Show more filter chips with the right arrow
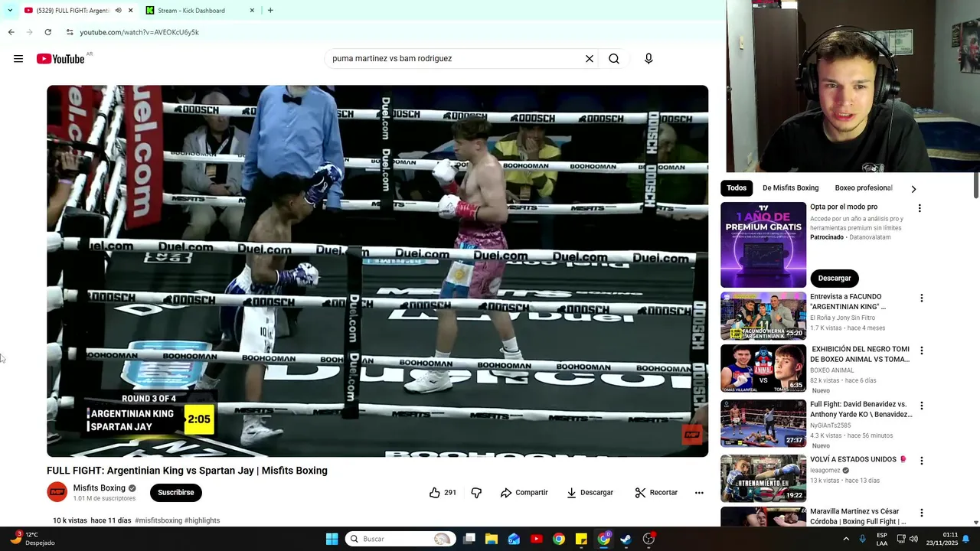 coord(913,188)
